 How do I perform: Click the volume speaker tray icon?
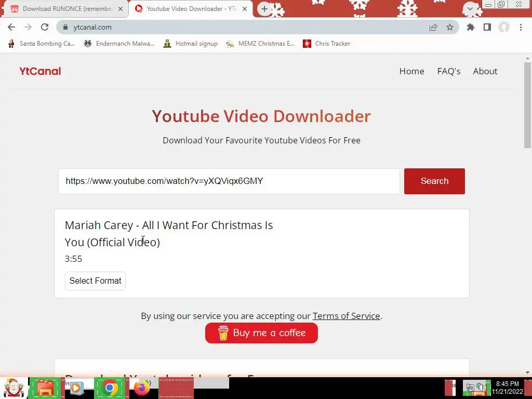(482, 388)
